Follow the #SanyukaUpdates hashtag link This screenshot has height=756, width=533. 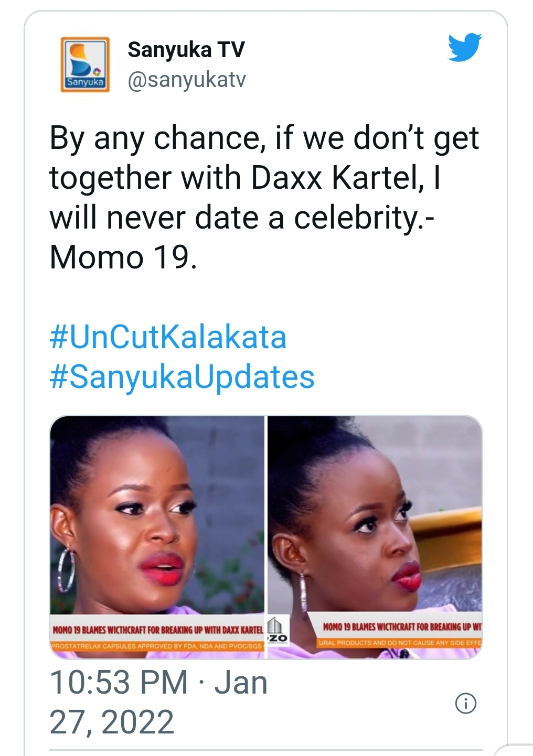click(x=182, y=377)
